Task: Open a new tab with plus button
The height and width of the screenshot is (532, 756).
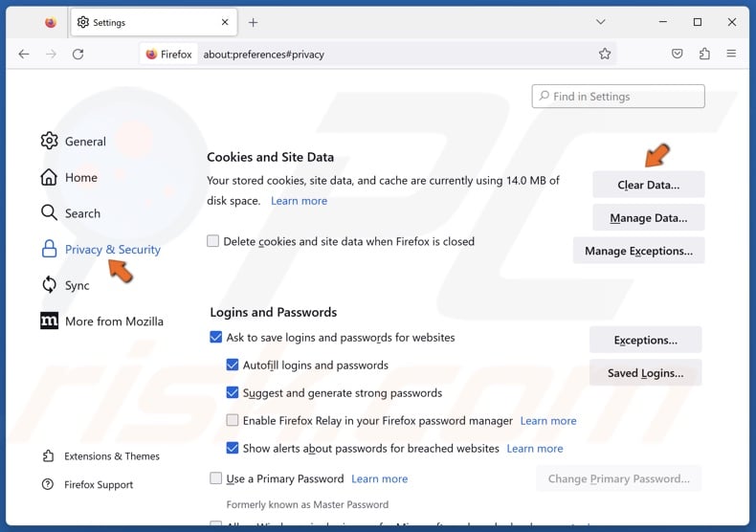Action: coord(254,22)
